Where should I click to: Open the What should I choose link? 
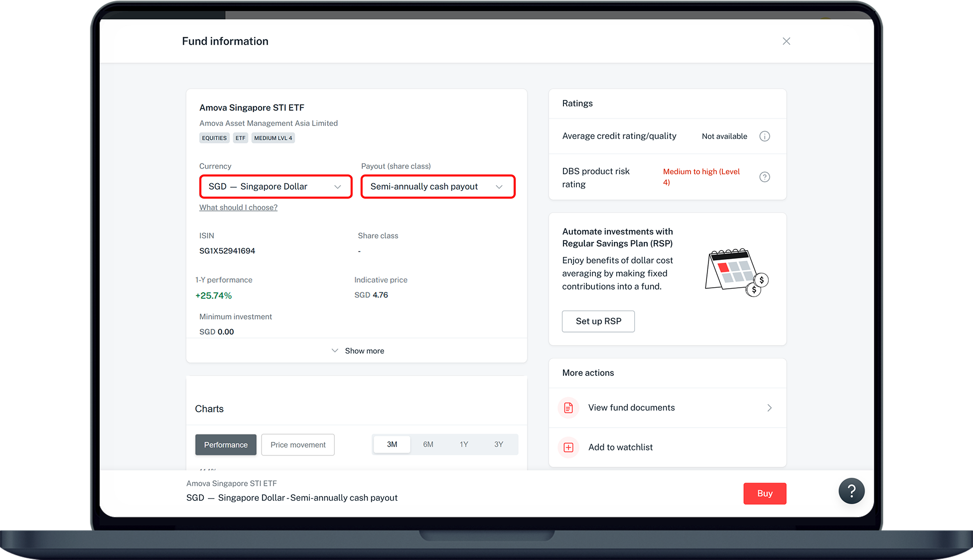click(238, 208)
